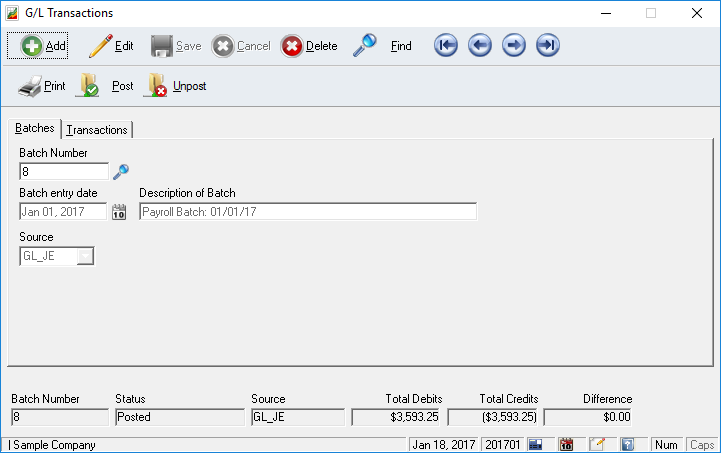This screenshot has height=453, width=721.
Task: Unpost the current batch
Action: pyautogui.click(x=176, y=87)
